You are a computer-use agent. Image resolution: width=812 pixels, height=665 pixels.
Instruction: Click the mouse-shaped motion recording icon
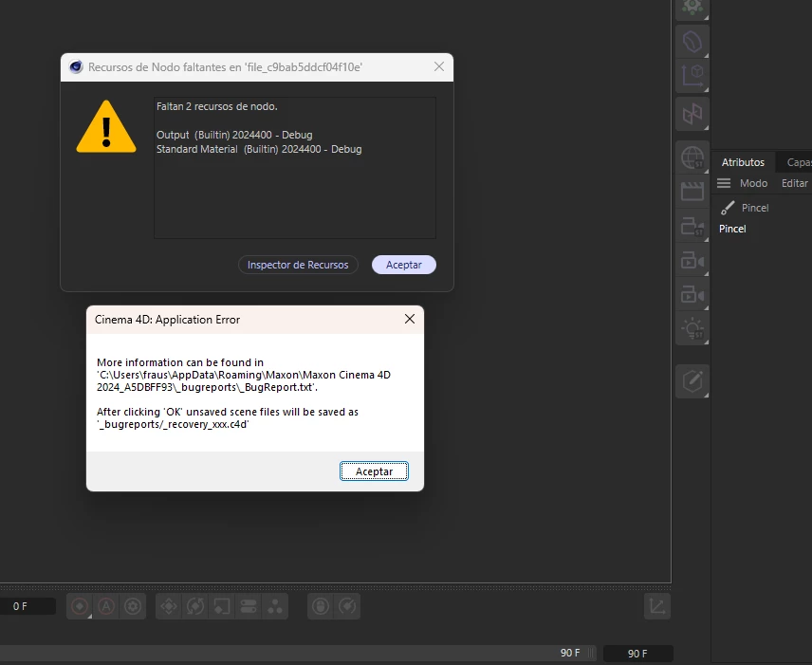point(321,606)
